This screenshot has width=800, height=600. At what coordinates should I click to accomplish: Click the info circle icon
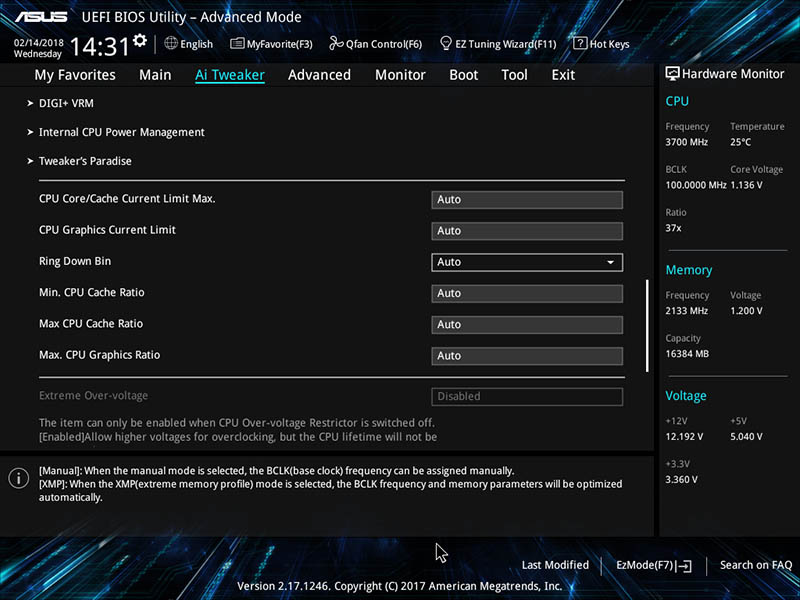point(19,478)
